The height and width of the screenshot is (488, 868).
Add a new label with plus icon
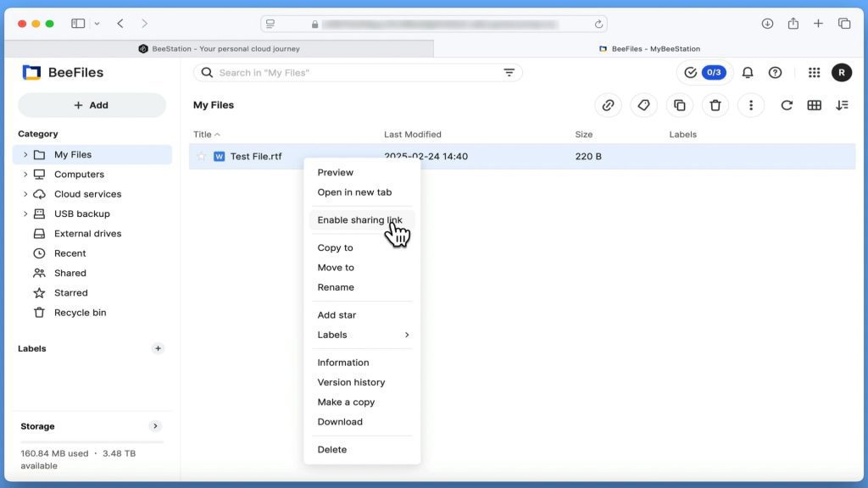158,348
